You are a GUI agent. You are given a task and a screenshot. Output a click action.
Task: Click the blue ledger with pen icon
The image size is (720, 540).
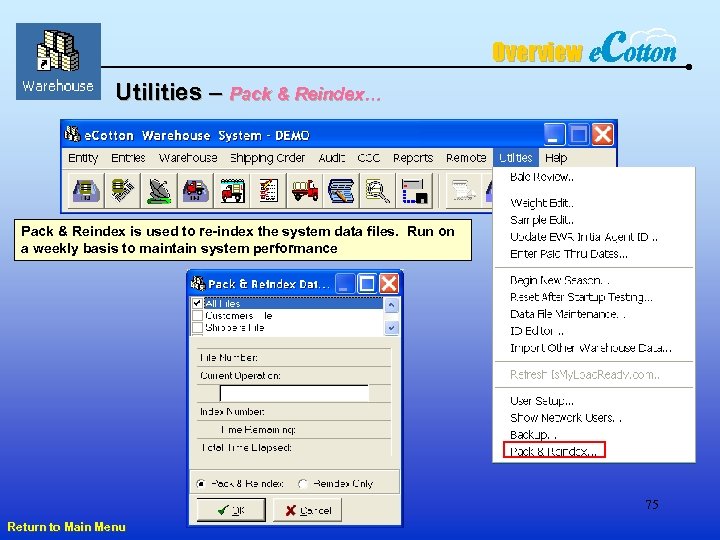click(341, 190)
